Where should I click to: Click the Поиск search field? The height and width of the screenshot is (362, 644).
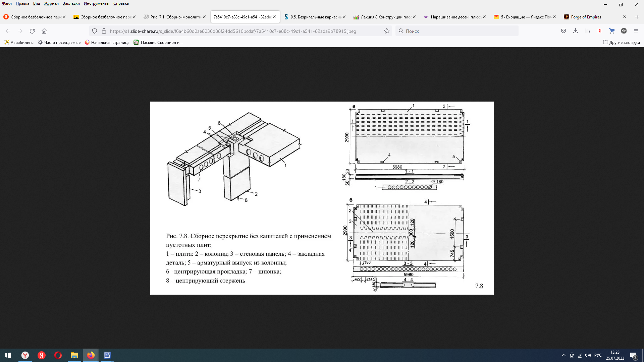click(x=457, y=31)
